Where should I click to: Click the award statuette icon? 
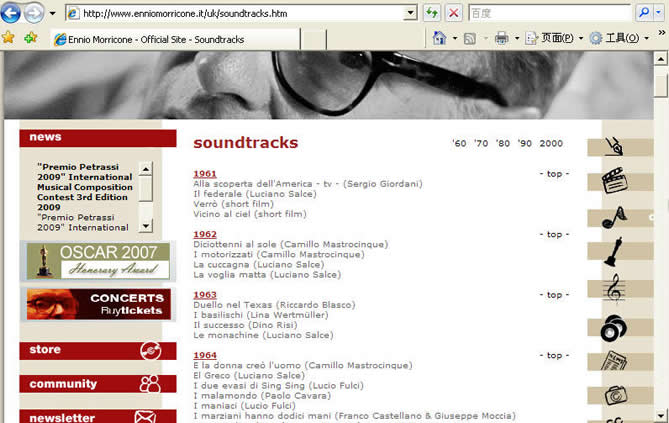click(614, 252)
